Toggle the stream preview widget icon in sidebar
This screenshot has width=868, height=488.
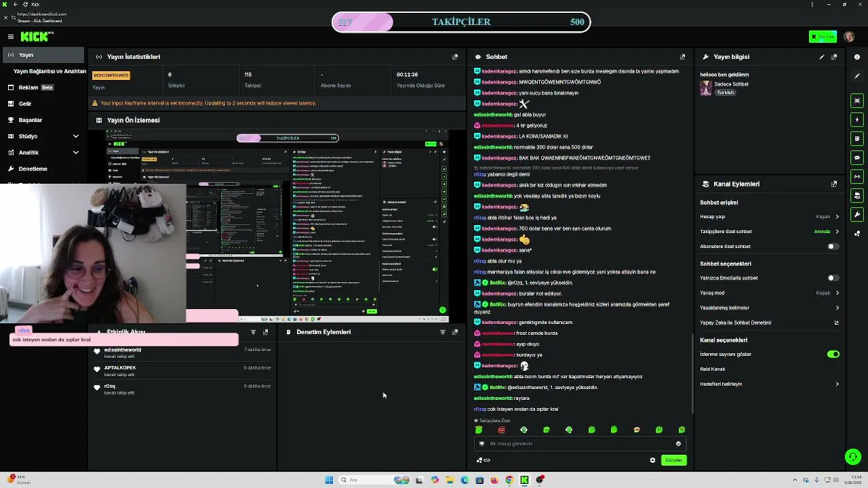tap(857, 101)
